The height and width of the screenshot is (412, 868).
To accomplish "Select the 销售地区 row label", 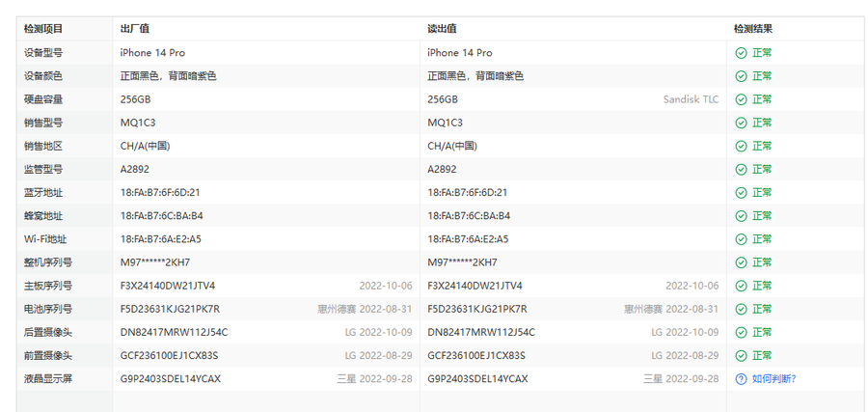I will (43, 147).
